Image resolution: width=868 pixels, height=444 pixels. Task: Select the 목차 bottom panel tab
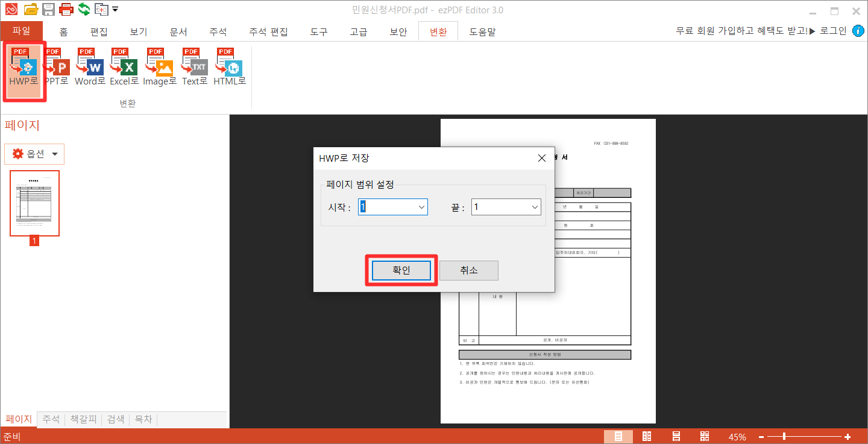click(x=143, y=419)
